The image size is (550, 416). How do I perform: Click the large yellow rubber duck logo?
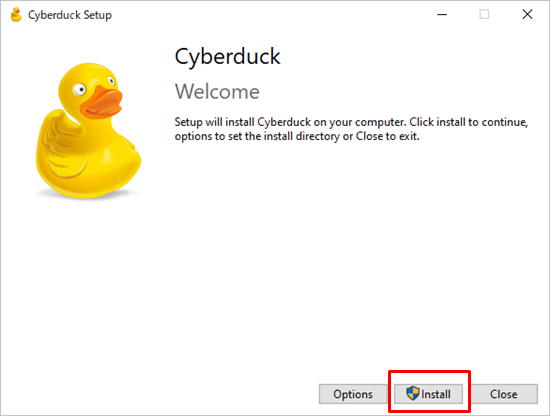click(88, 130)
